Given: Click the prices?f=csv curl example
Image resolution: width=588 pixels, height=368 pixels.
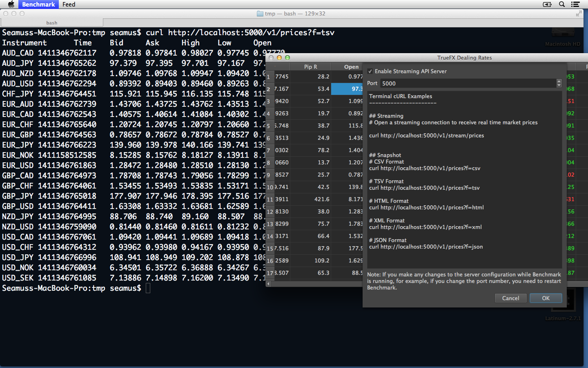Looking at the screenshot, I should [x=425, y=168].
